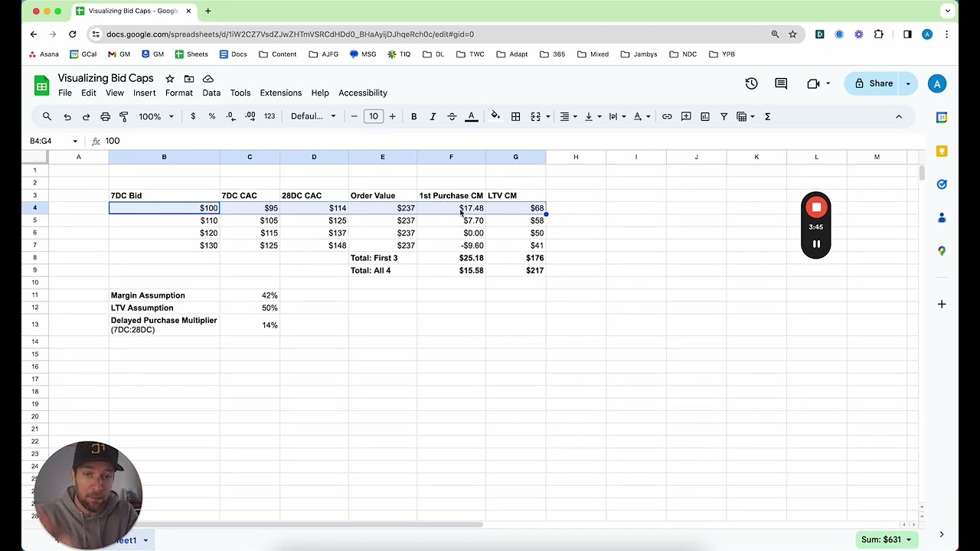Create a filter

click(724, 116)
